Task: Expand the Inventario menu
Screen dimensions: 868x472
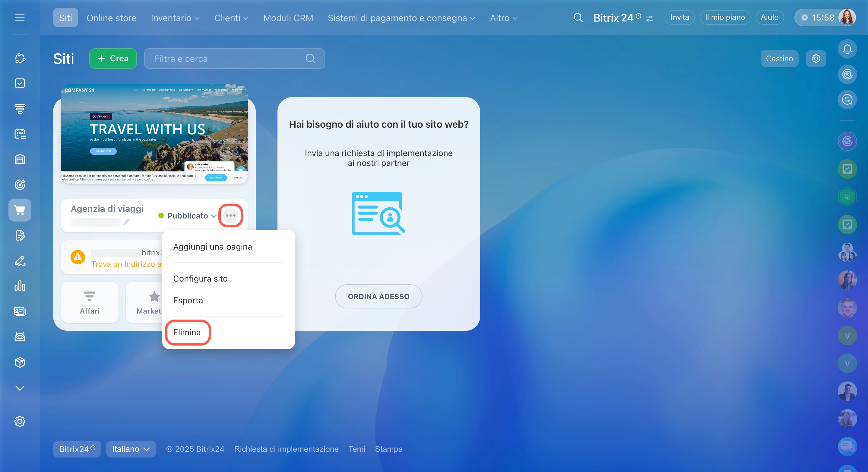Action: pyautogui.click(x=175, y=18)
